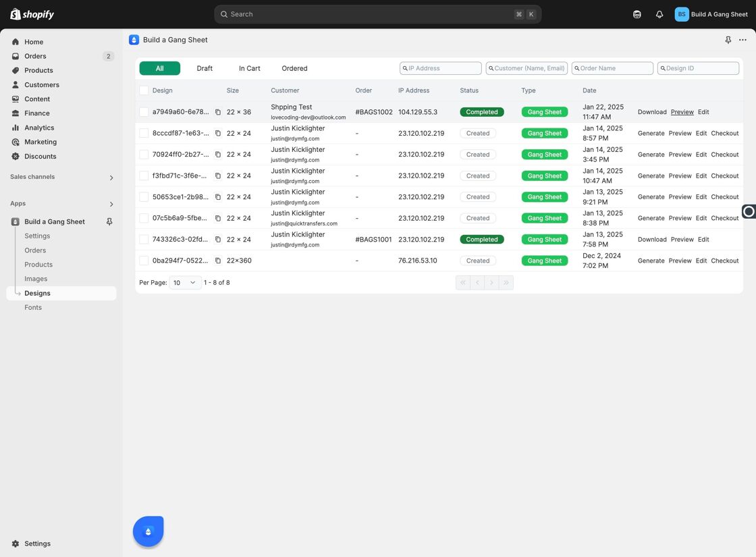This screenshot has height=557, width=756.
Task: Copy design ID 743326c3-02fd
Action: [x=218, y=239]
